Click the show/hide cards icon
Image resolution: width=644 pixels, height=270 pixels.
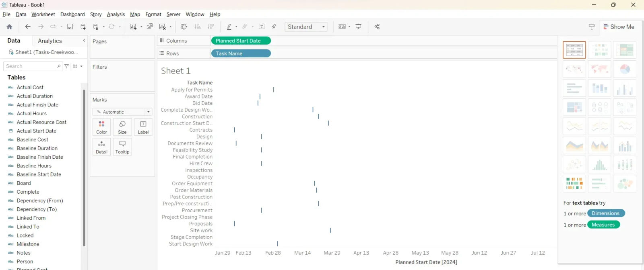(x=342, y=27)
